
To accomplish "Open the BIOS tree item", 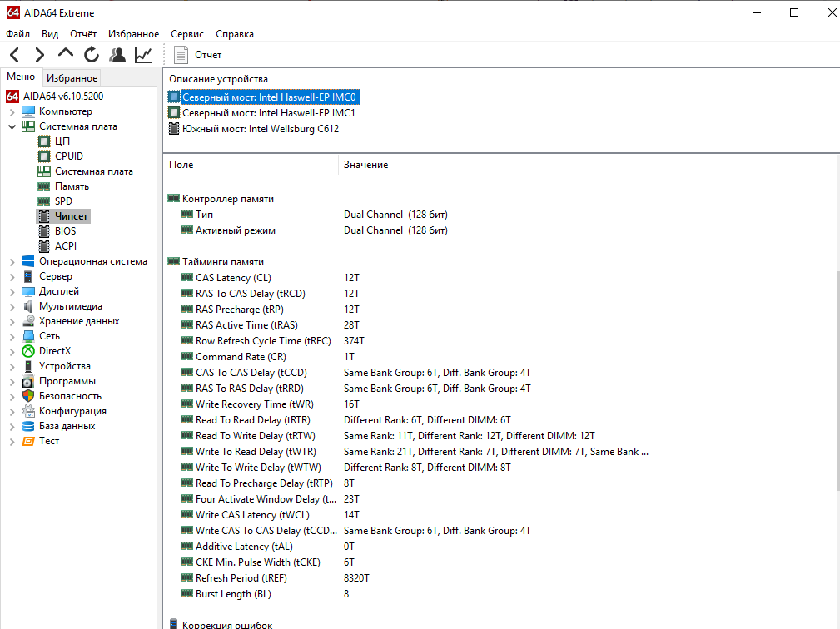I will (x=66, y=231).
